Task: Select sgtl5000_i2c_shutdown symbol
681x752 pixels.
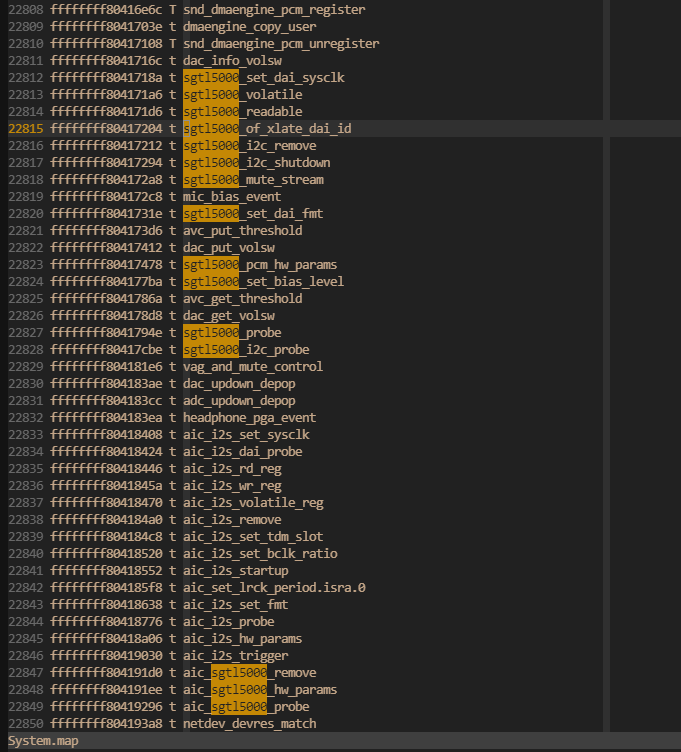Action: [x=257, y=163]
